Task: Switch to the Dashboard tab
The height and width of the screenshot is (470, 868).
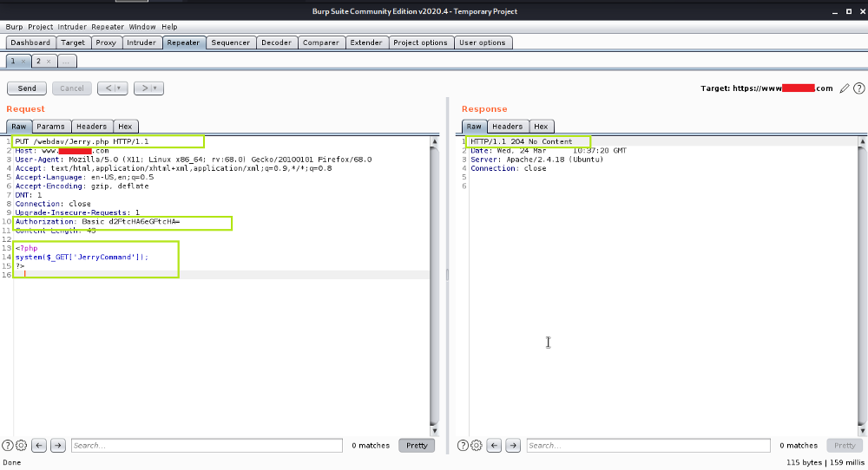Action: click(30, 42)
